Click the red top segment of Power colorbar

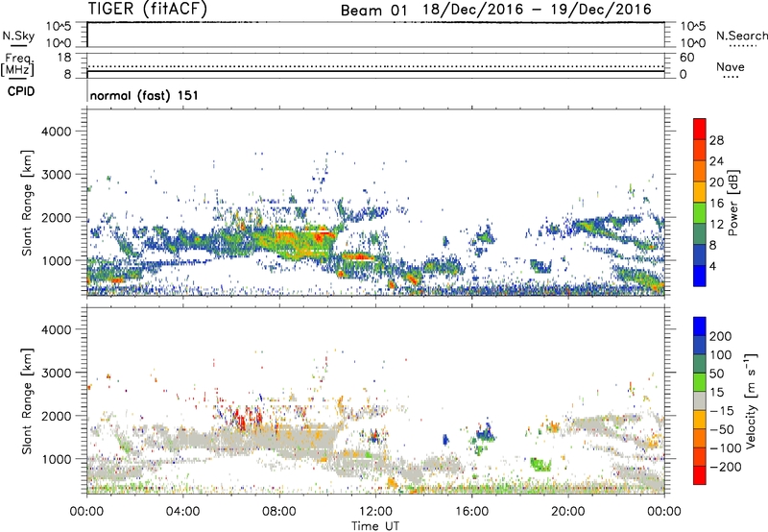click(700, 129)
